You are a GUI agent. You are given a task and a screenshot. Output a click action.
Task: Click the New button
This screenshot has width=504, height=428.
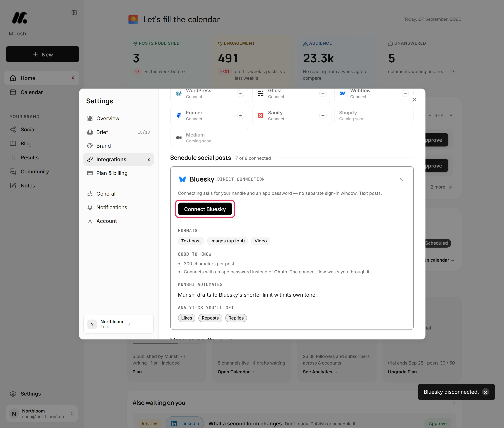pyautogui.click(x=42, y=54)
